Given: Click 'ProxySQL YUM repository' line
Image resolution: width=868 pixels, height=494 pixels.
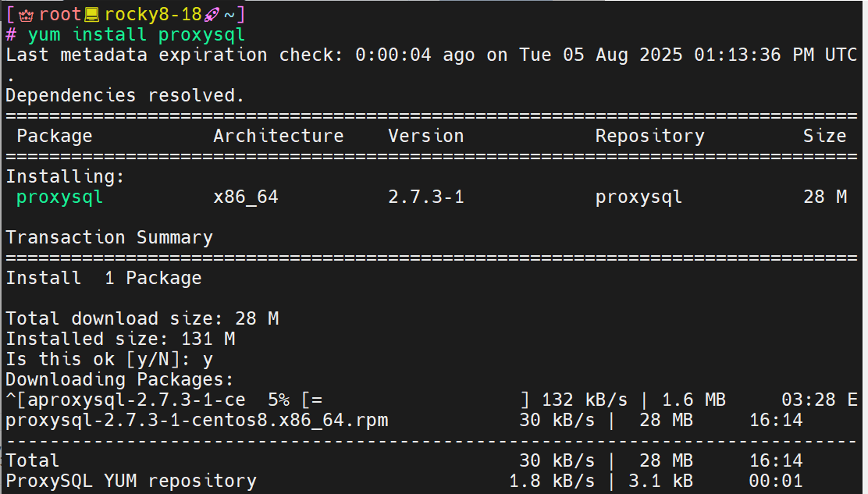Looking at the screenshot, I should [131, 482].
